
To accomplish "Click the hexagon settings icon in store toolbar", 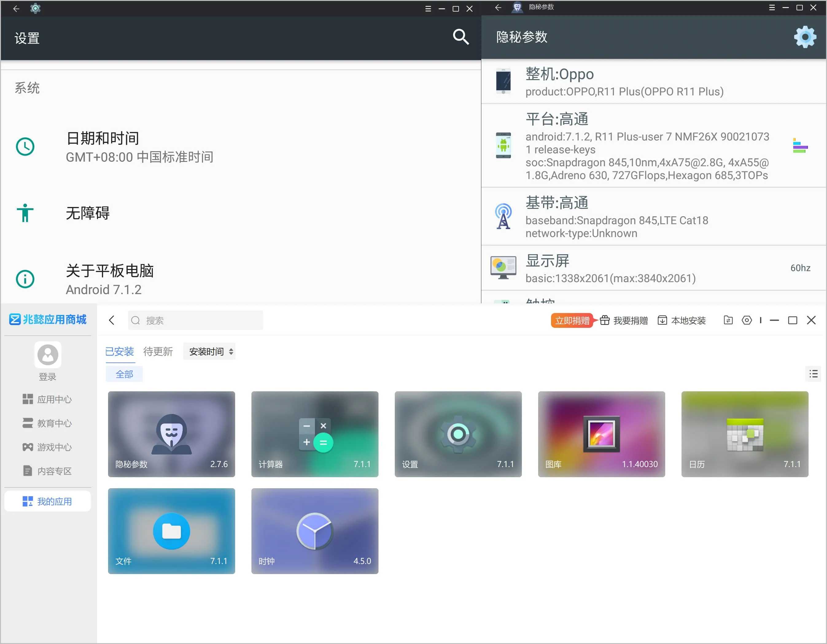I will point(747,320).
